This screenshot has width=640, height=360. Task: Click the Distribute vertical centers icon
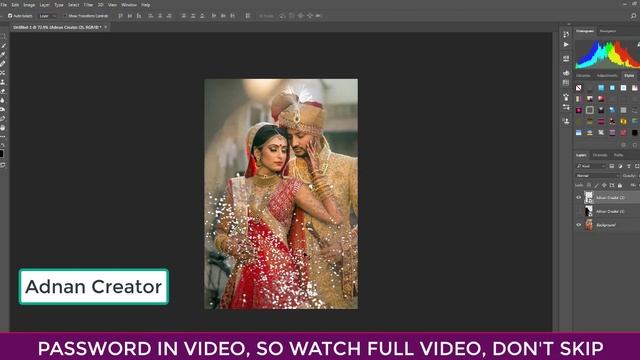coord(193,16)
